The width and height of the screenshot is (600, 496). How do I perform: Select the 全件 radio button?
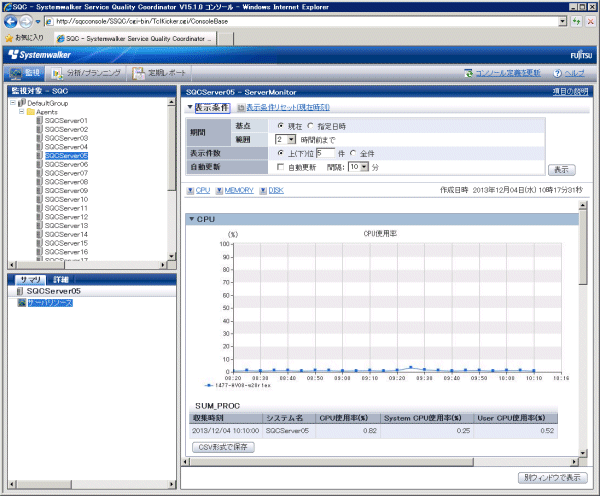[353, 153]
